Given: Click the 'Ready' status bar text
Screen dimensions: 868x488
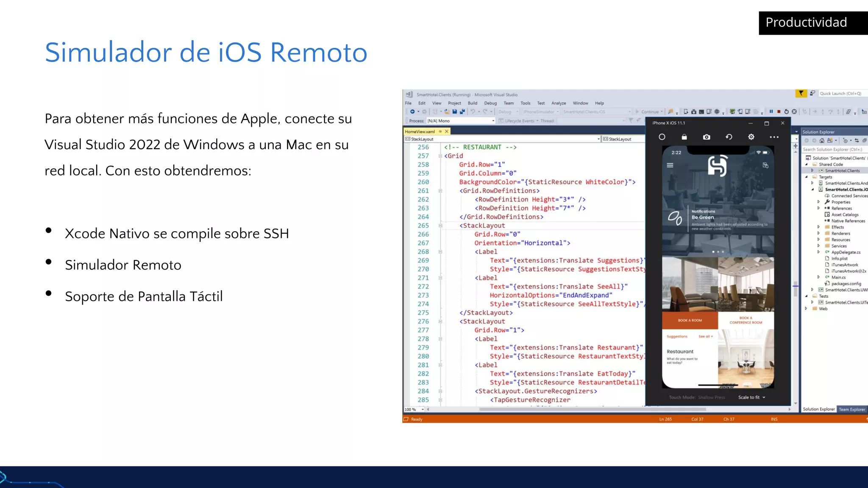Looking at the screenshot, I should pos(417,419).
